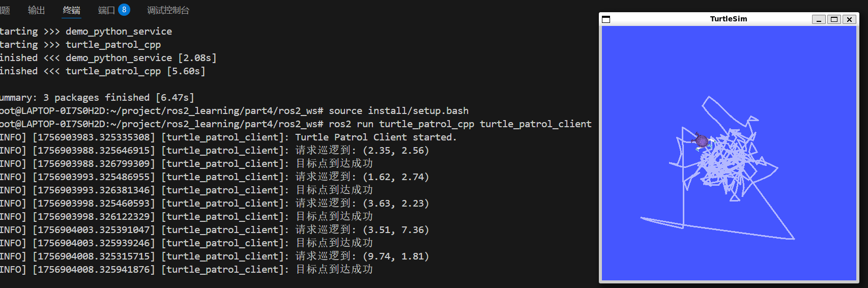Screen dimensions: 868x288
Task: Select the 终端 tab
Action: pyautogui.click(x=71, y=10)
